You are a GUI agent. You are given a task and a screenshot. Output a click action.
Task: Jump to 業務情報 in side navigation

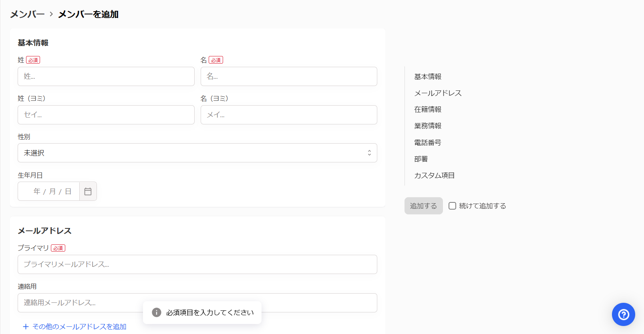coord(428,126)
